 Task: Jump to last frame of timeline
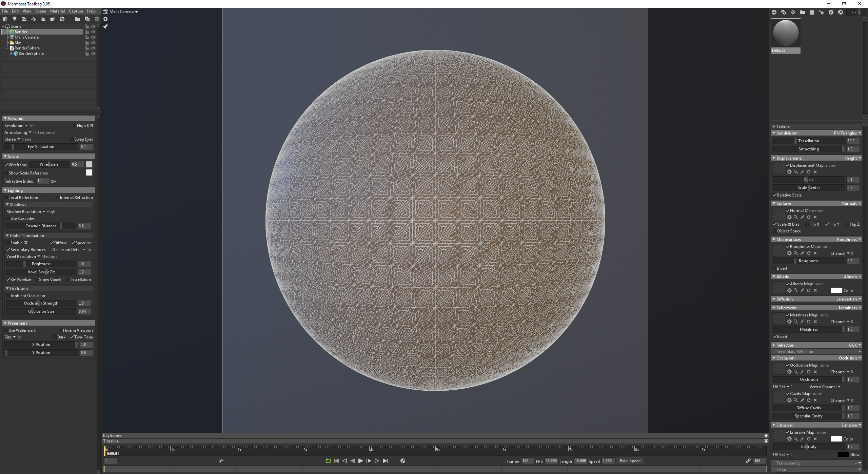tap(385, 461)
